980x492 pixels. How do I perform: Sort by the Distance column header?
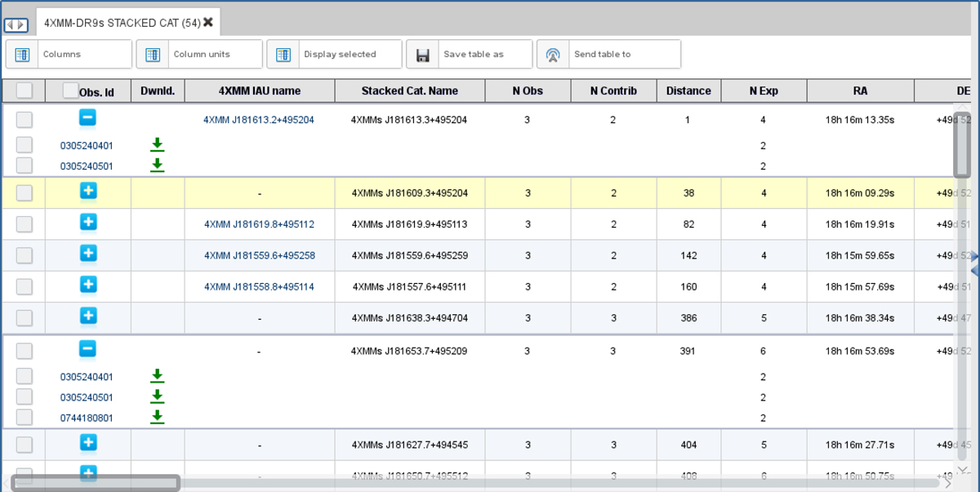pyautogui.click(x=688, y=91)
